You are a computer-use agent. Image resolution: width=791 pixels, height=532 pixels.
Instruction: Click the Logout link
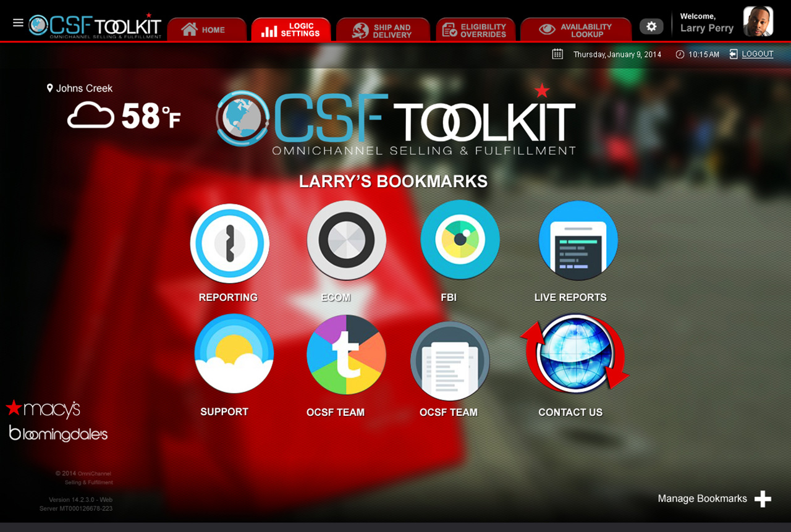tap(757, 54)
